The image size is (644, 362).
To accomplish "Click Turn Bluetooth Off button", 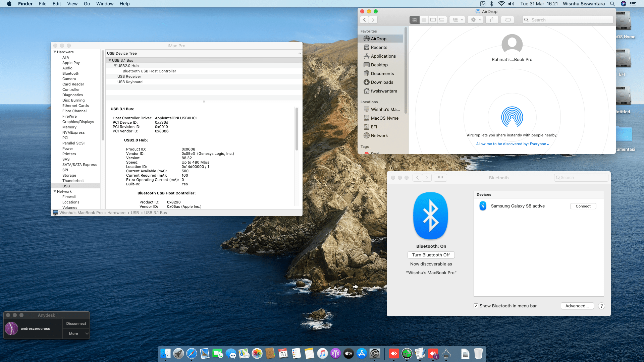I will (431, 255).
